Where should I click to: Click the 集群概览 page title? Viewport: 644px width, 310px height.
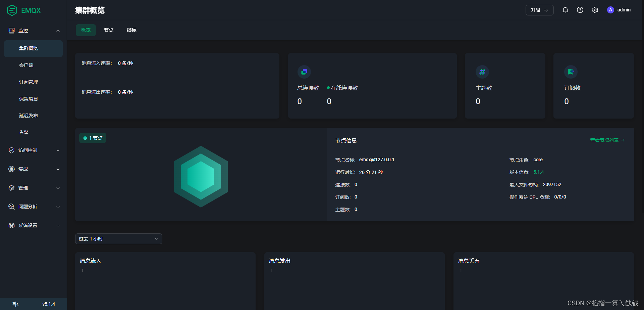pos(90,10)
